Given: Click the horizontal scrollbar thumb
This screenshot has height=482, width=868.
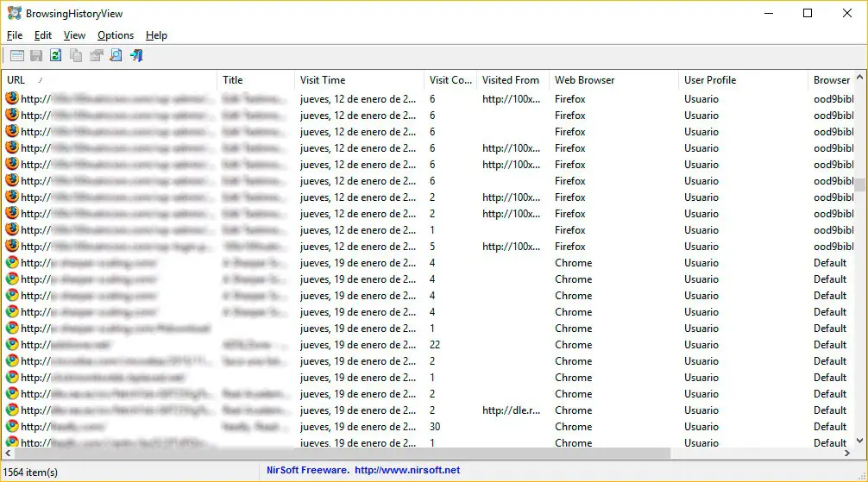Looking at the screenshot, I should click(x=342, y=454).
